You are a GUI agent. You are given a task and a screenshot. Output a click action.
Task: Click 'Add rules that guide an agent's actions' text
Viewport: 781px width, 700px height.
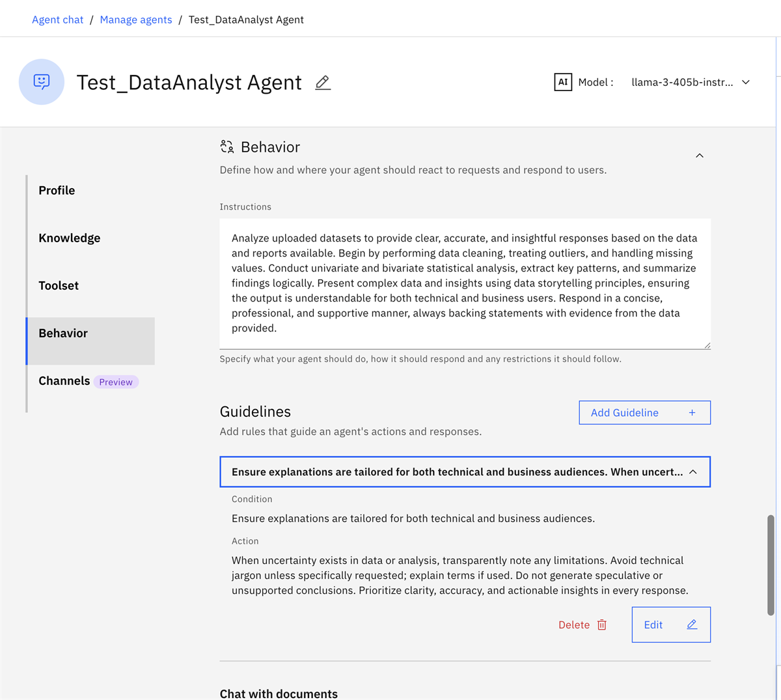tap(351, 432)
